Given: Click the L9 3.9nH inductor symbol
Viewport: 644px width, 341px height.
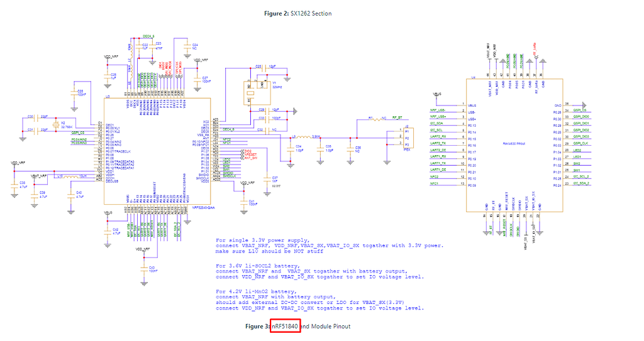Looking at the screenshot, I should pos(302,136).
